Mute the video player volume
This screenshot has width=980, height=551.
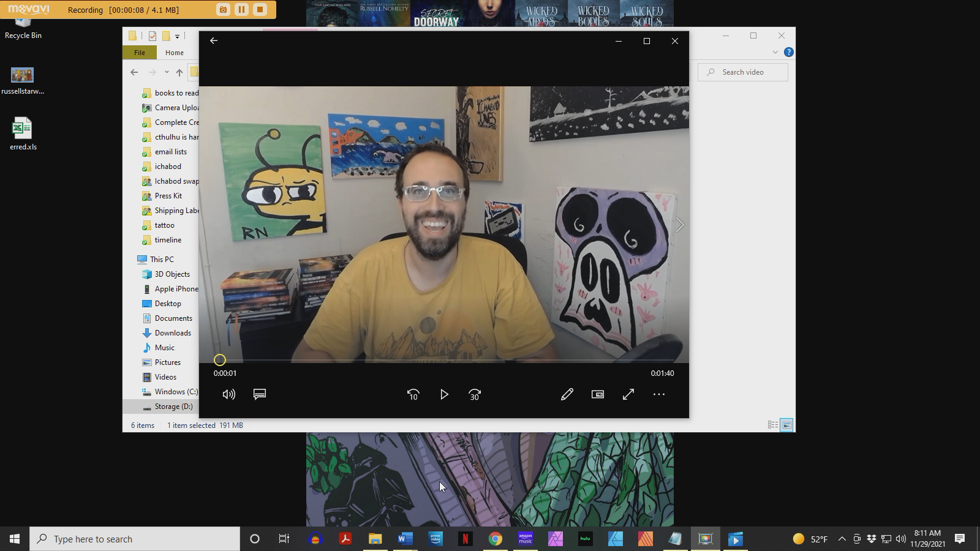tap(228, 395)
